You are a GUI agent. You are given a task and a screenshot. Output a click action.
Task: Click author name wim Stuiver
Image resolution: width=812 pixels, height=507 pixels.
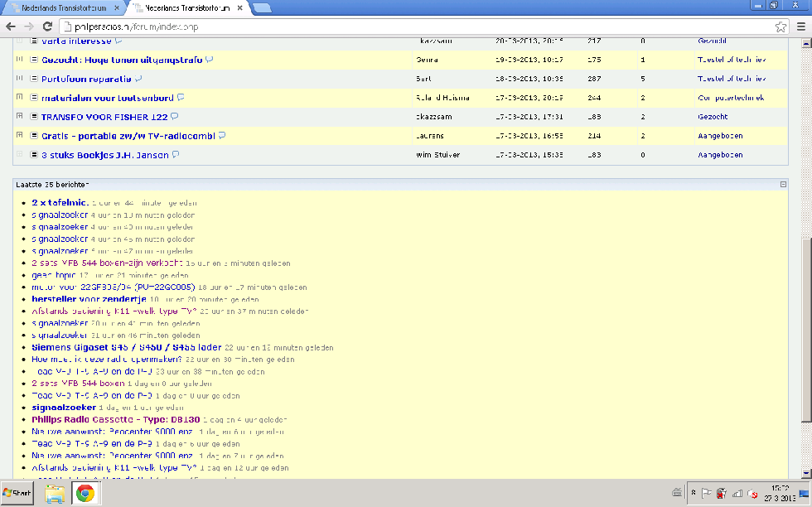[x=437, y=155]
